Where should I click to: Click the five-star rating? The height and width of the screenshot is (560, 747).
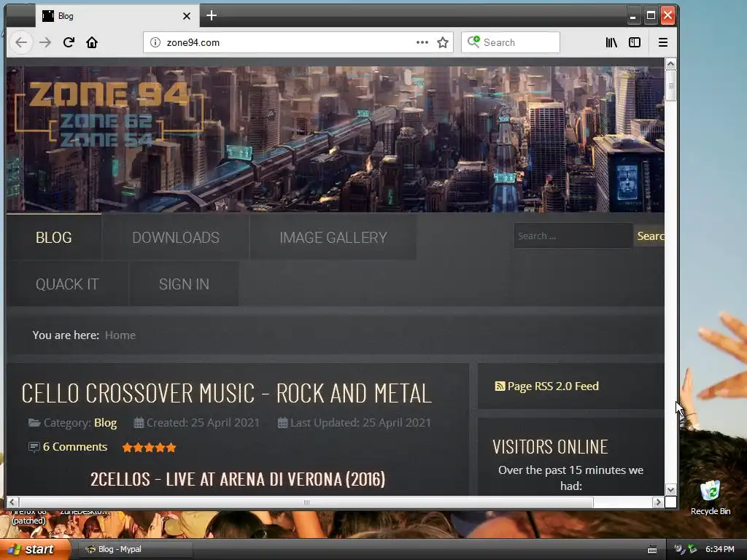(x=149, y=448)
